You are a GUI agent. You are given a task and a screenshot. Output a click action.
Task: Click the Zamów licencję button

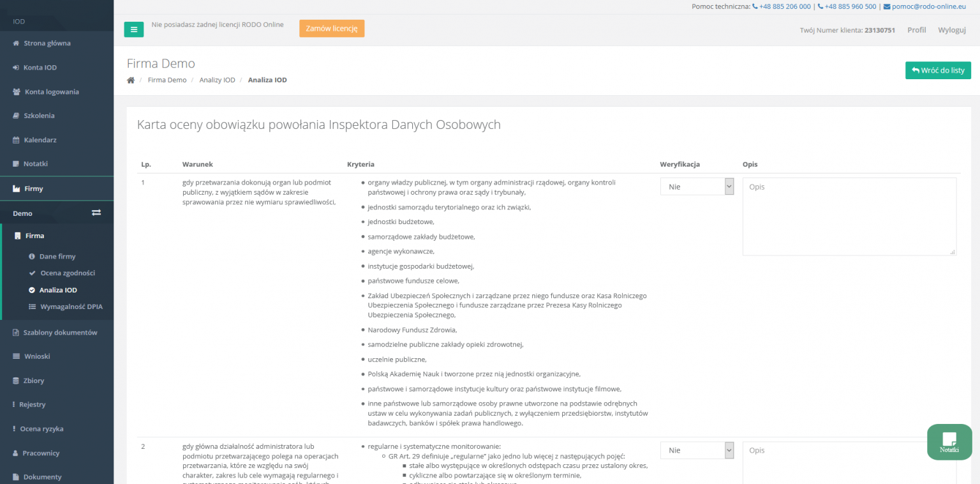[x=332, y=29]
